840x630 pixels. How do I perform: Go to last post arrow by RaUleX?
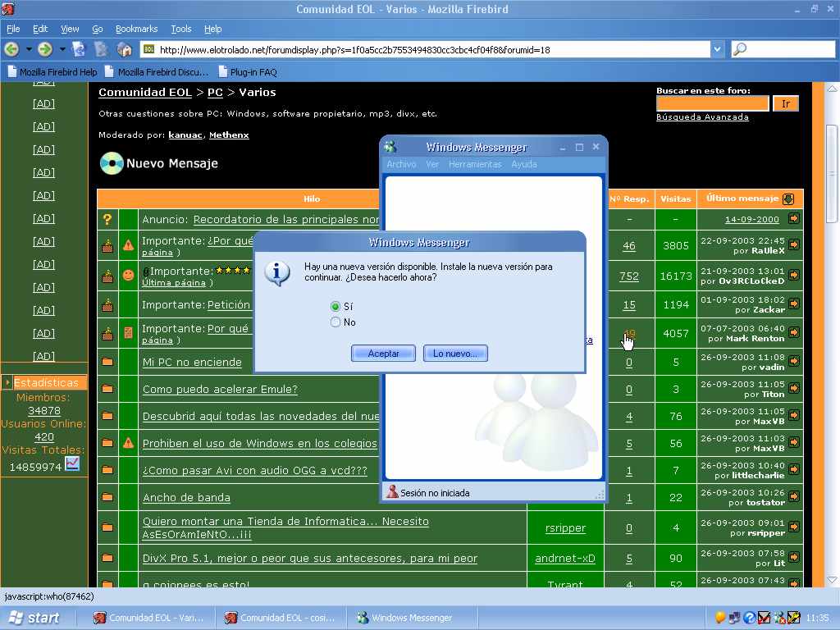click(794, 244)
